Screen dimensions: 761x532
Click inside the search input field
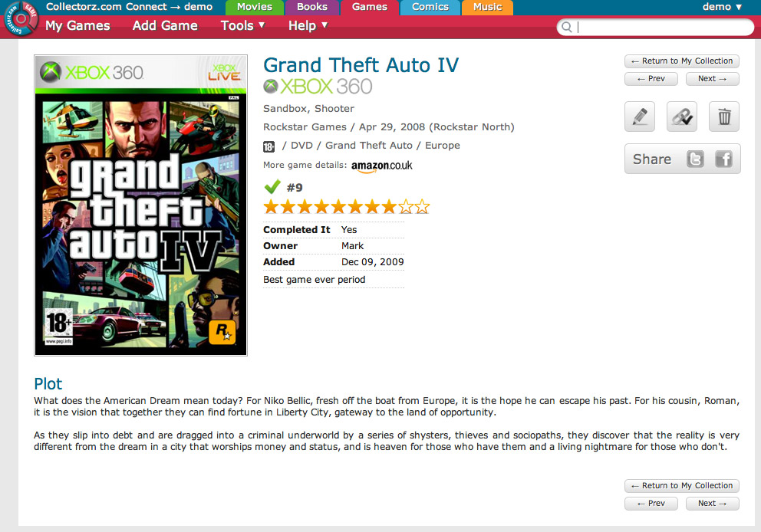point(663,27)
